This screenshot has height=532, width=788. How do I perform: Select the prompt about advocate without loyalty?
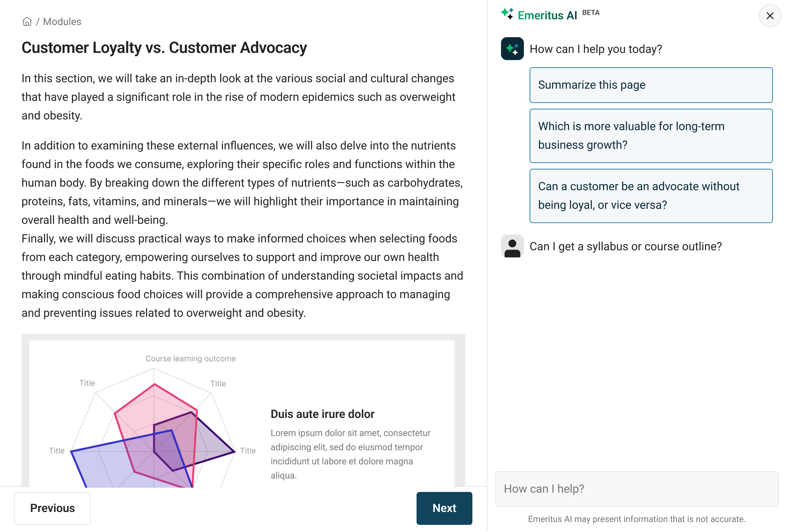651,196
